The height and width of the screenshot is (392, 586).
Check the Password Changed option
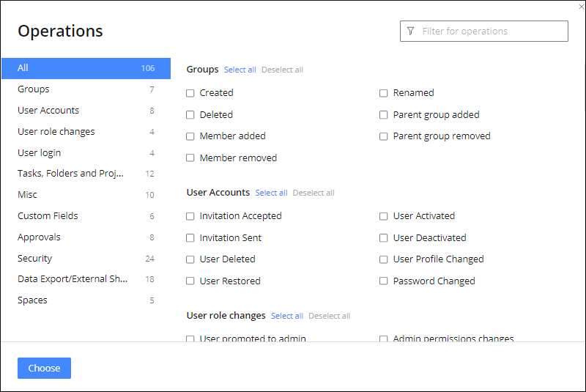pos(384,281)
